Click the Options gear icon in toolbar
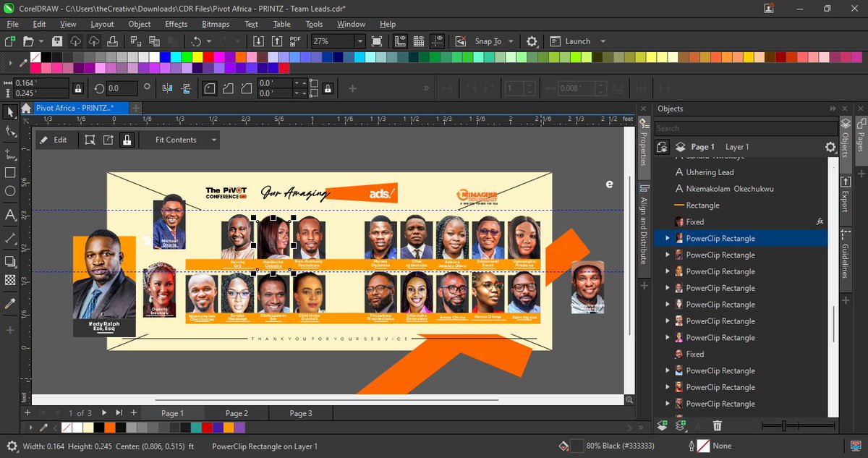The width and height of the screenshot is (868, 458). click(x=532, y=41)
